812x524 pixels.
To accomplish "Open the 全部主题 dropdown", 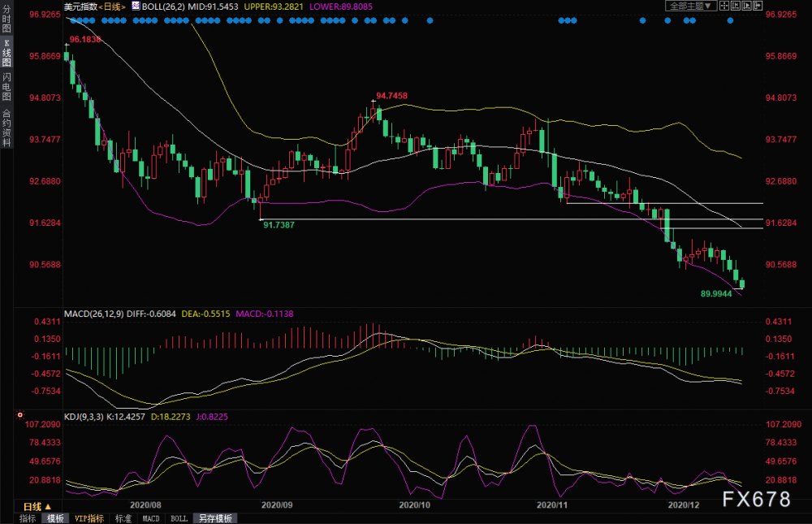I will tap(691, 6).
